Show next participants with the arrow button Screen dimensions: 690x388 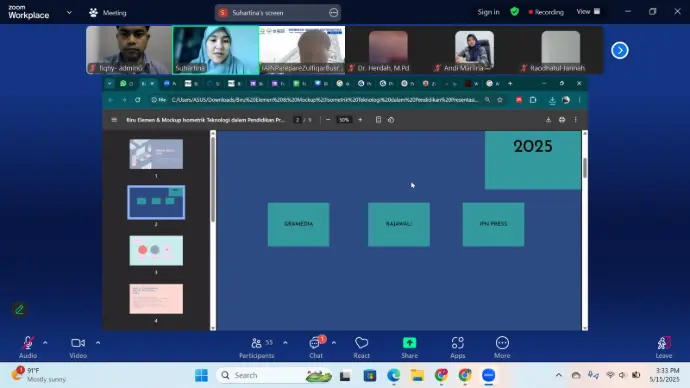[620, 50]
